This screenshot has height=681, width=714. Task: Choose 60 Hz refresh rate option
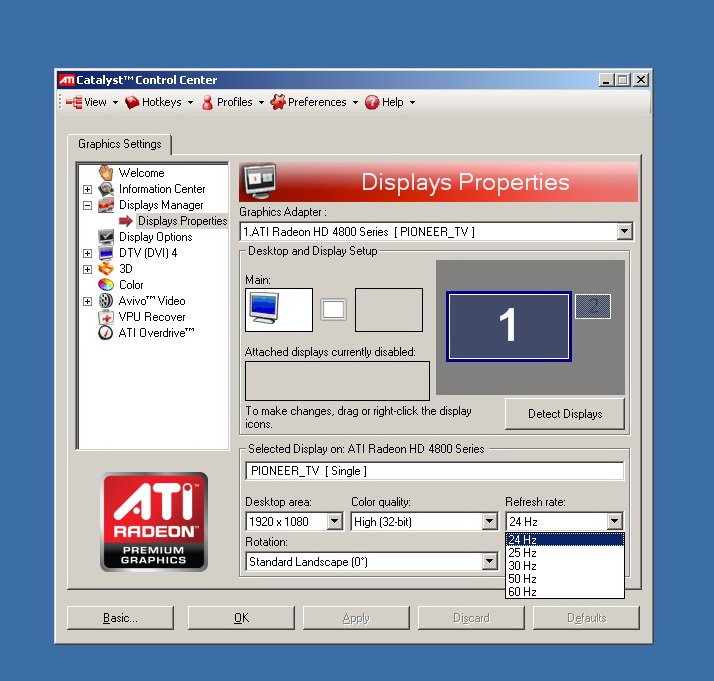565,592
